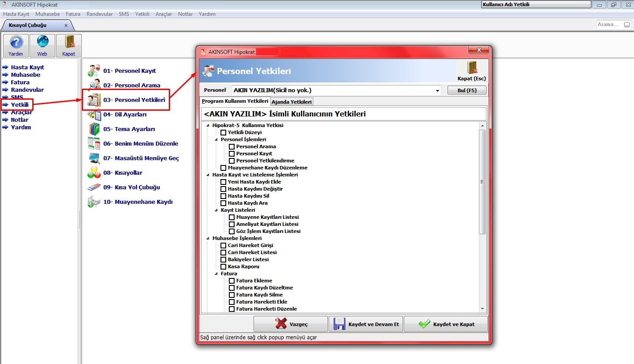Viewport: 634px width, 364px height.
Task: Check Fatura Ekleme checkbox
Action: click(x=232, y=281)
